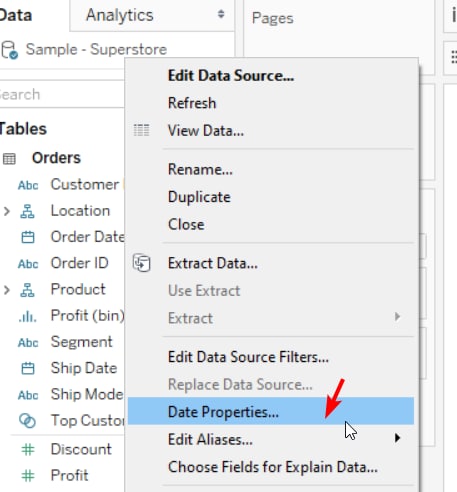457x492 pixels.
Task: Click the View Data grid icon
Action: pos(141,130)
